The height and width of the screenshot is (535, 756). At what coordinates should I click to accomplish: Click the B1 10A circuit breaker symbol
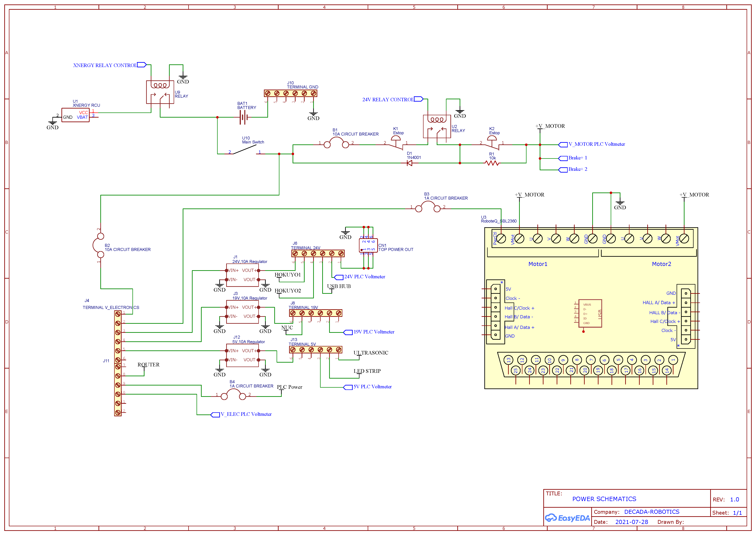click(336, 143)
